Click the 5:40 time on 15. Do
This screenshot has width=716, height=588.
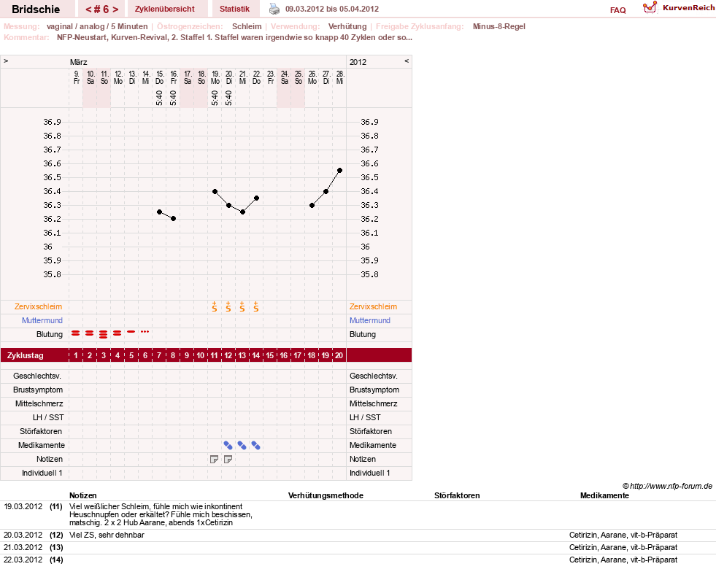pos(159,98)
